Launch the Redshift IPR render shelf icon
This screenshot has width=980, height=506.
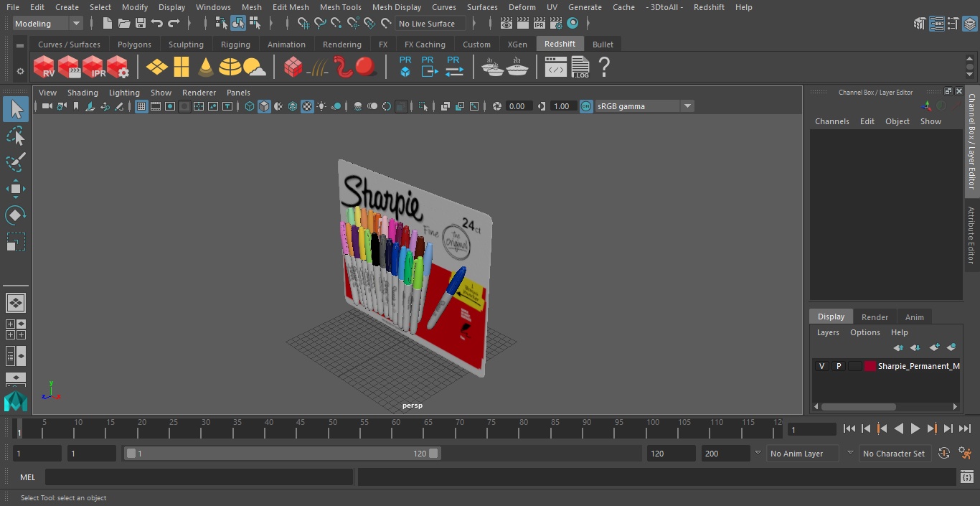93,67
